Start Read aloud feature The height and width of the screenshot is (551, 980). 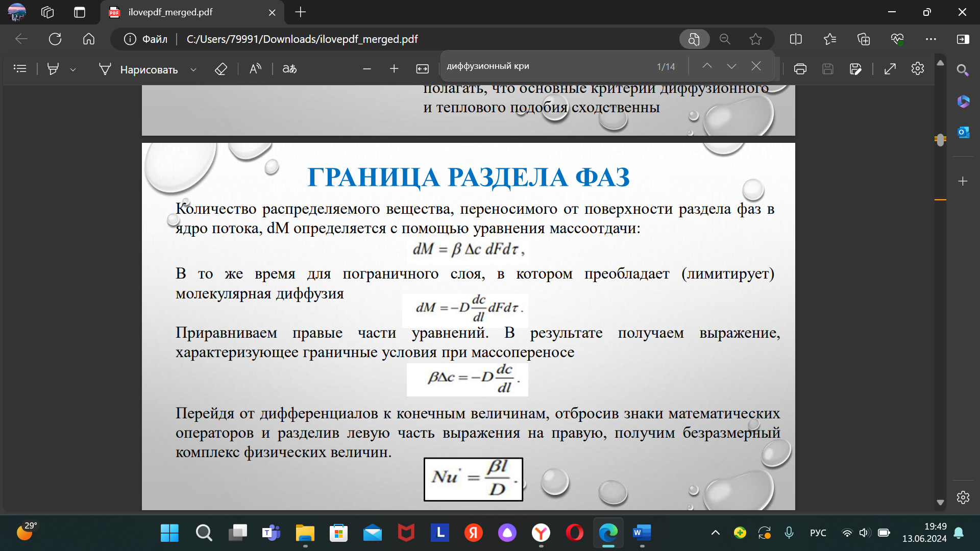255,68
